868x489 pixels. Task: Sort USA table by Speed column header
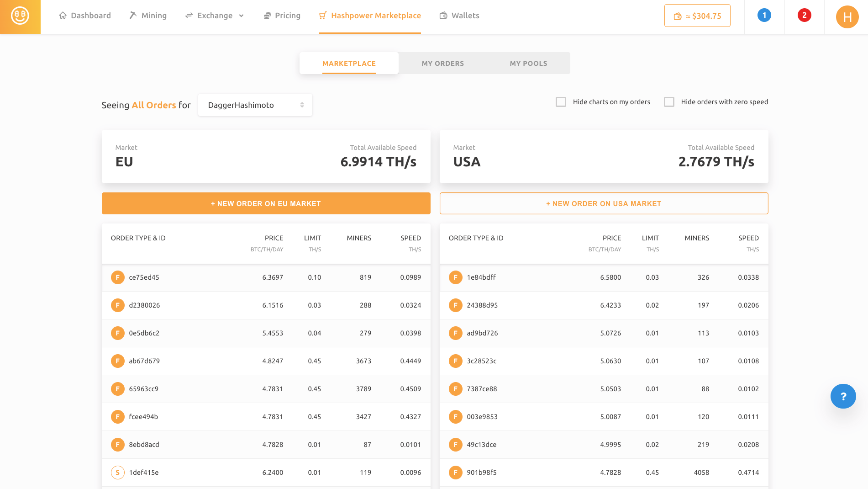748,238
